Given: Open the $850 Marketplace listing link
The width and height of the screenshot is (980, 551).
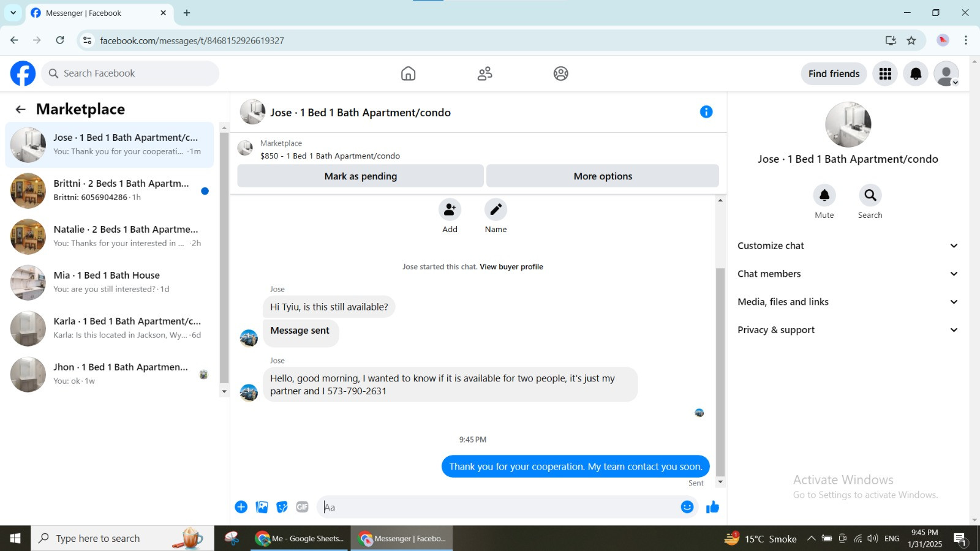Looking at the screenshot, I should [x=330, y=156].
